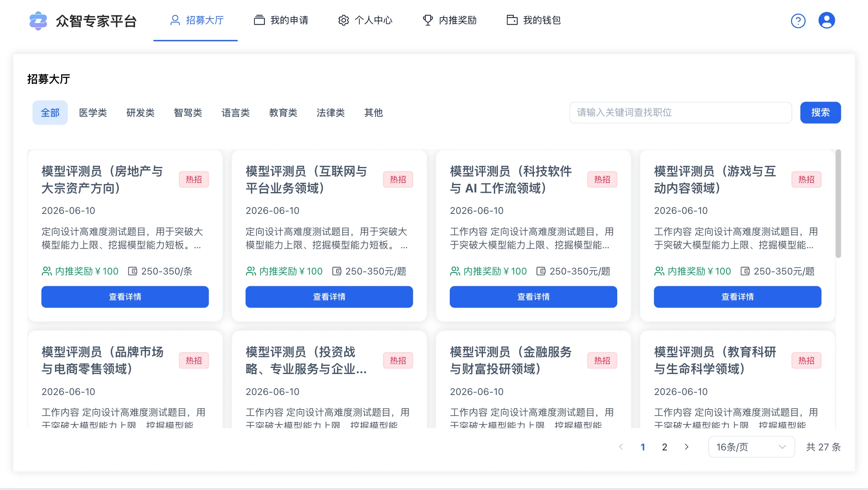Click wallet icon beside 250-350/条
The image size is (868, 490).
tap(133, 271)
